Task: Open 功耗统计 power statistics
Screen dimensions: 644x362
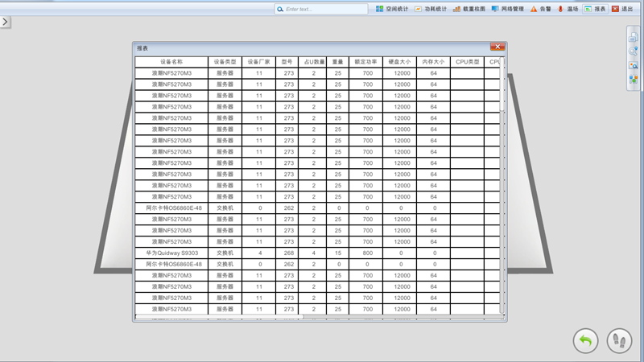Action: pyautogui.click(x=431, y=9)
